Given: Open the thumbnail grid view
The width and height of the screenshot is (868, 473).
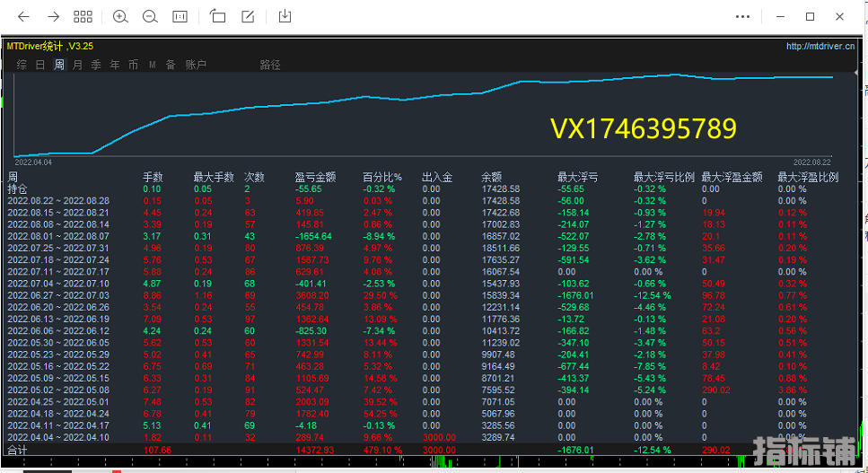Looking at the screenshot, I should [x=83, y=16].
